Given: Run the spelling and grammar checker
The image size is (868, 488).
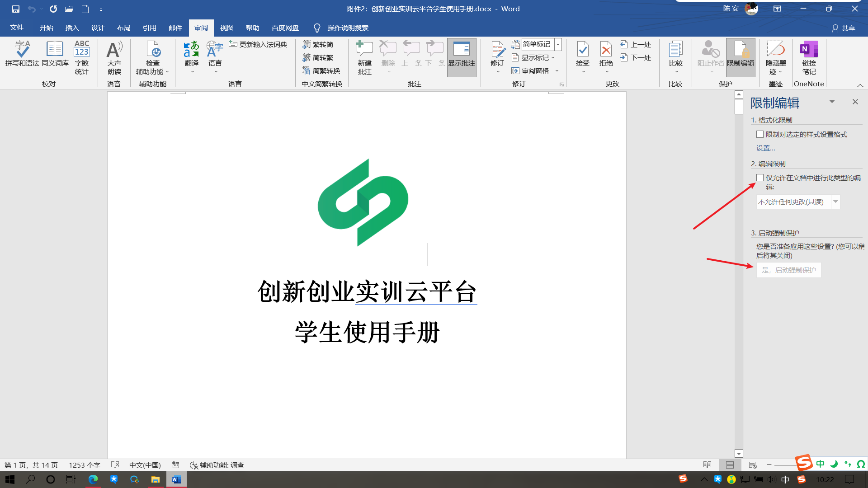Looking at the screenshot, I should (x=21, y=55).
